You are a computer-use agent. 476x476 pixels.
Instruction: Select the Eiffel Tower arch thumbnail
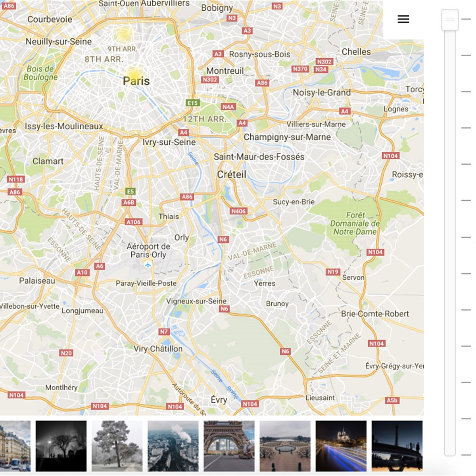tap(229, 446)
